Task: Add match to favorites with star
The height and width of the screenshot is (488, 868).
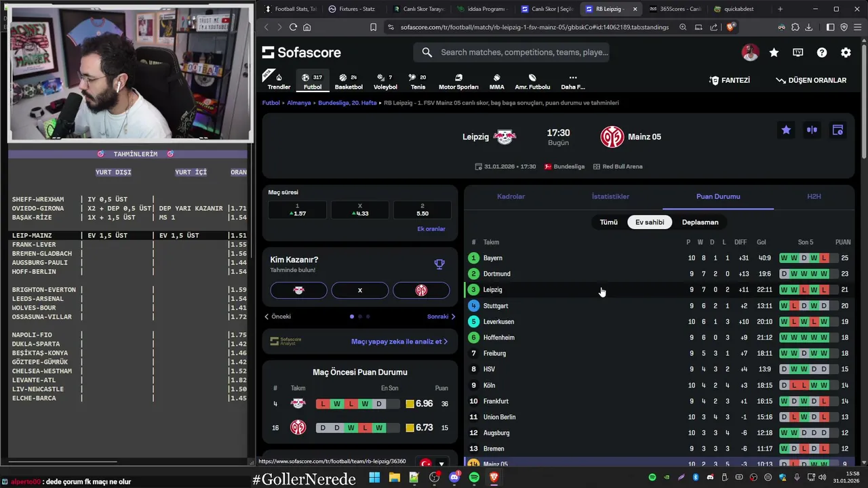Action: (x=786, y=130)
